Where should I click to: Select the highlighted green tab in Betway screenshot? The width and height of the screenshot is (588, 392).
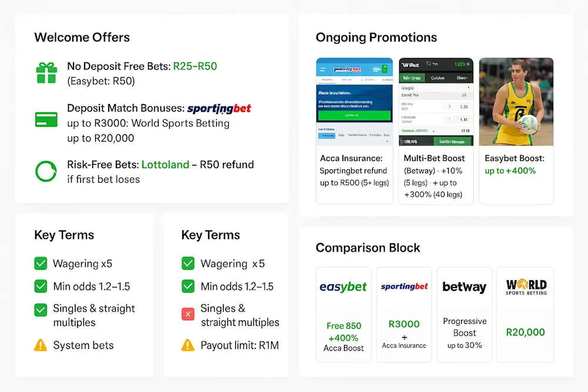pyautogui.click(x=411, y=78)
